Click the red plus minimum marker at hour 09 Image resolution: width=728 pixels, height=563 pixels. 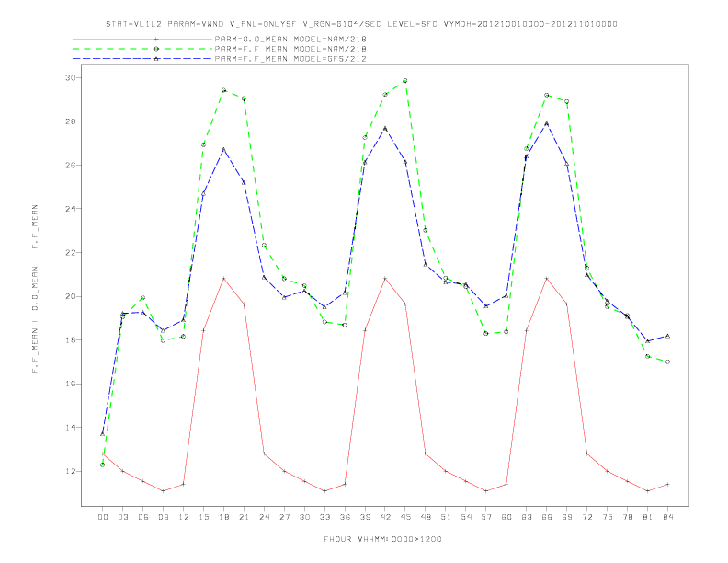(163, 491)
